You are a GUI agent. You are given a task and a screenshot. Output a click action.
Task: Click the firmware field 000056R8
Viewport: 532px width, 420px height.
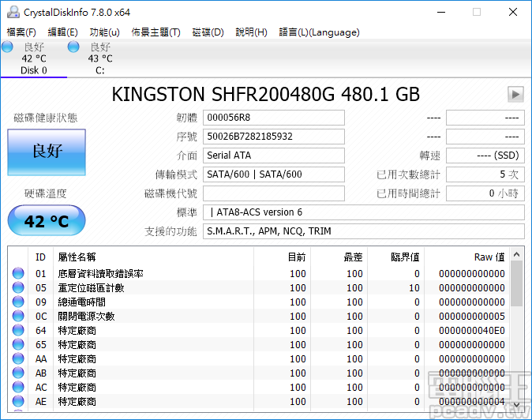(x=274, y=118)
